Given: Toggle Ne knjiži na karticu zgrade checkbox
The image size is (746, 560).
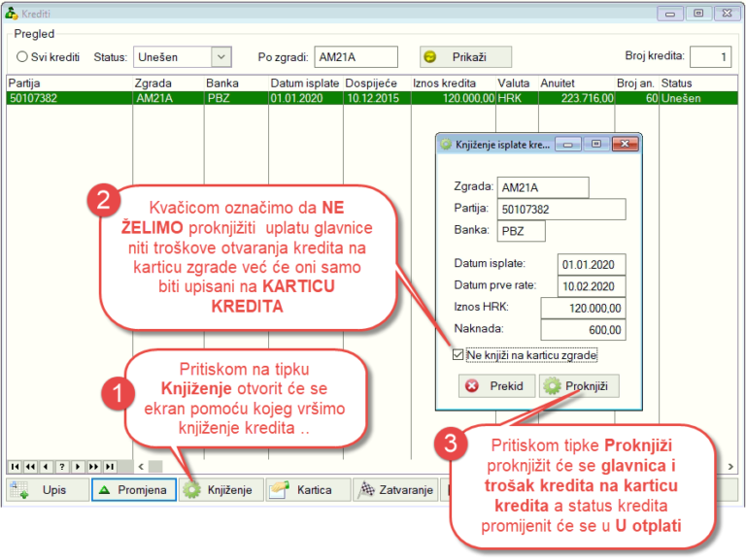Looking at the screenshot, I should point(458,354).
